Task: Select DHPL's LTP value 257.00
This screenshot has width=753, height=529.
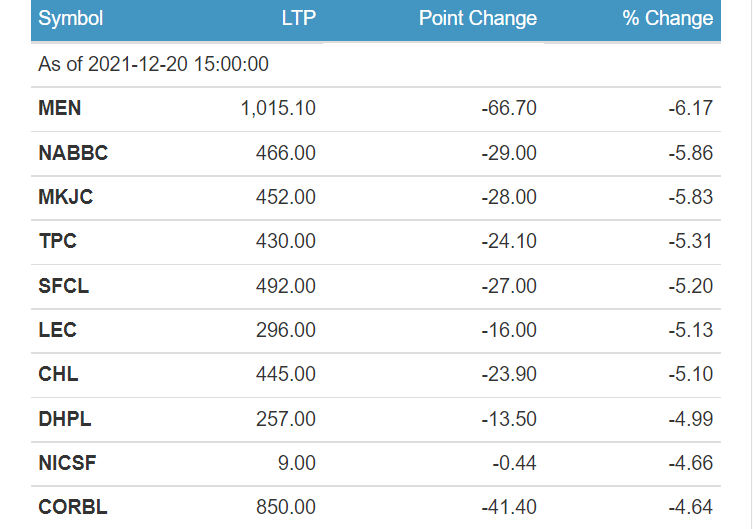Action: tap(286, 419)
